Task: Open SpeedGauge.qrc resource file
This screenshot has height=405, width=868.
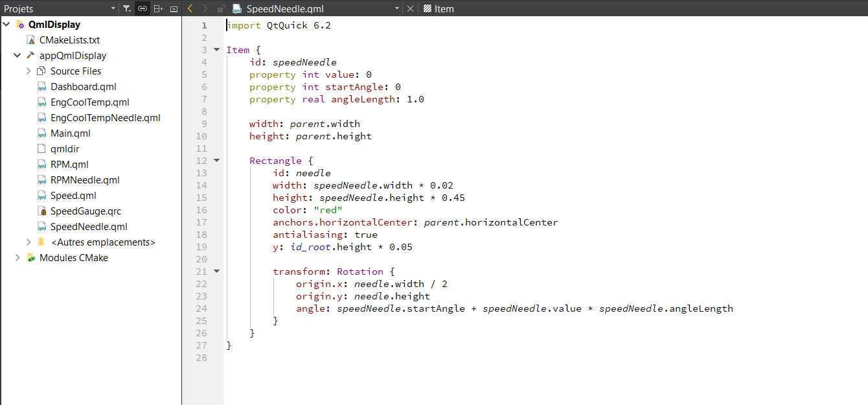Action: click(86, 211)
